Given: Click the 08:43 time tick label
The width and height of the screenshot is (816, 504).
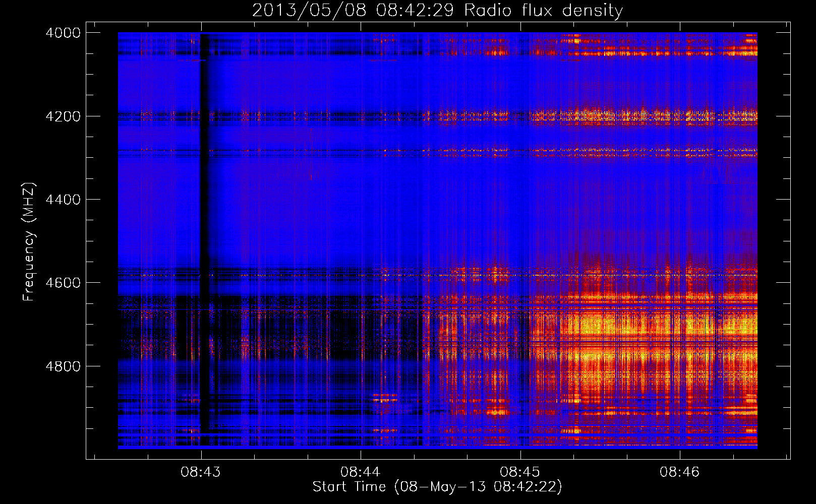Looking at the screenshot, I should pos(201,472).
